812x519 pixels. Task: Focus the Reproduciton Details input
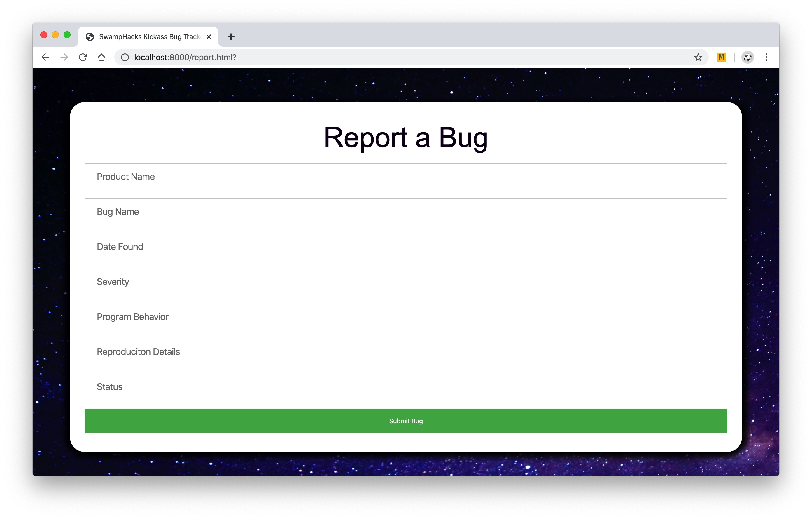(x=406, y=352)
